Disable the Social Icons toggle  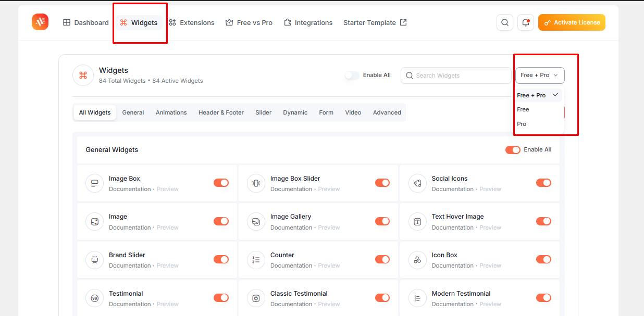(x=543, y=183)
